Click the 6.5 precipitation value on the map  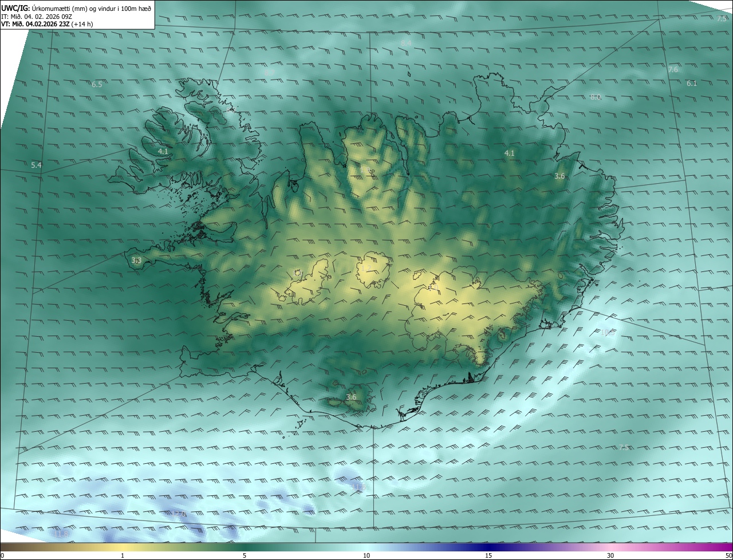pyautogui.click(x=97, y=85)
